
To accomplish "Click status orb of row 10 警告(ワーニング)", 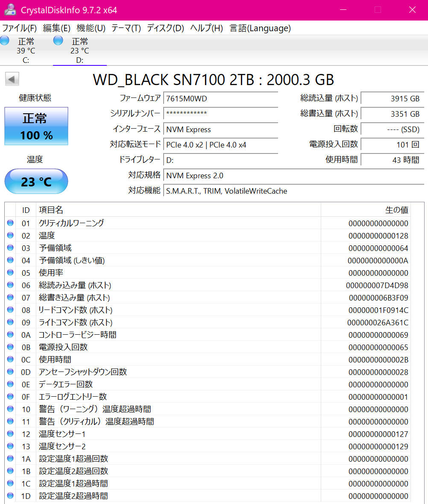I will pos(10,409).
